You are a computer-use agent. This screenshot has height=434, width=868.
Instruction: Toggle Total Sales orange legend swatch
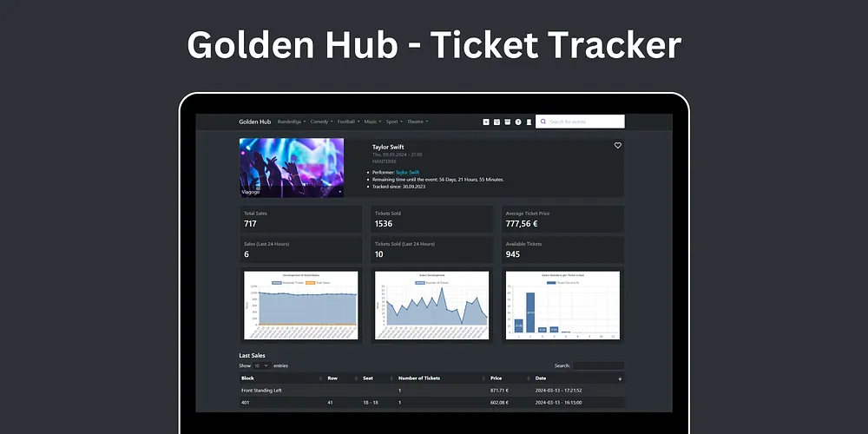click(x=310, y=283)
